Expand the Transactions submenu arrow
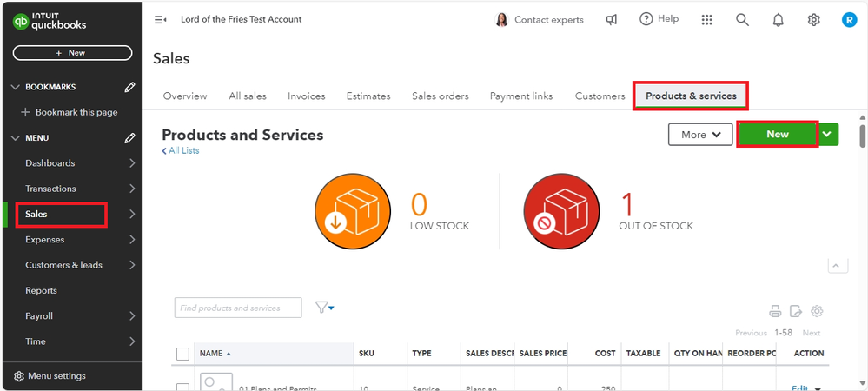The image size is (868, 391). click(x=132, y=189)
